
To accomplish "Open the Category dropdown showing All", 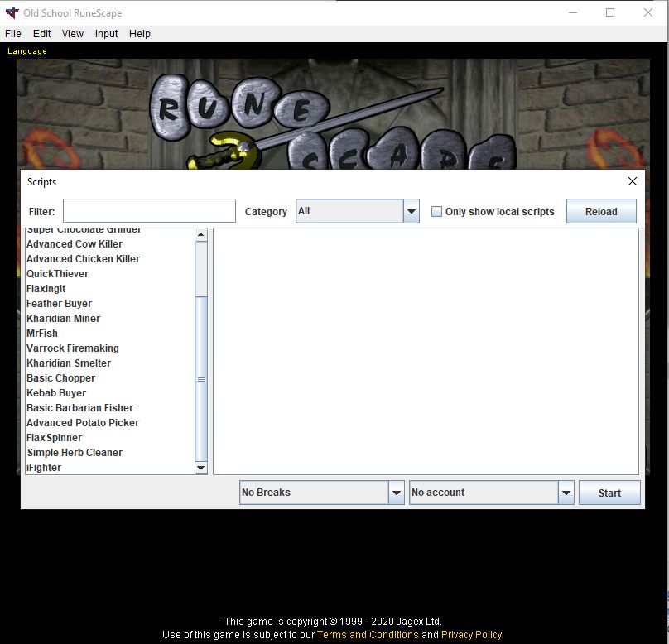I will click(x=412, y=211).
